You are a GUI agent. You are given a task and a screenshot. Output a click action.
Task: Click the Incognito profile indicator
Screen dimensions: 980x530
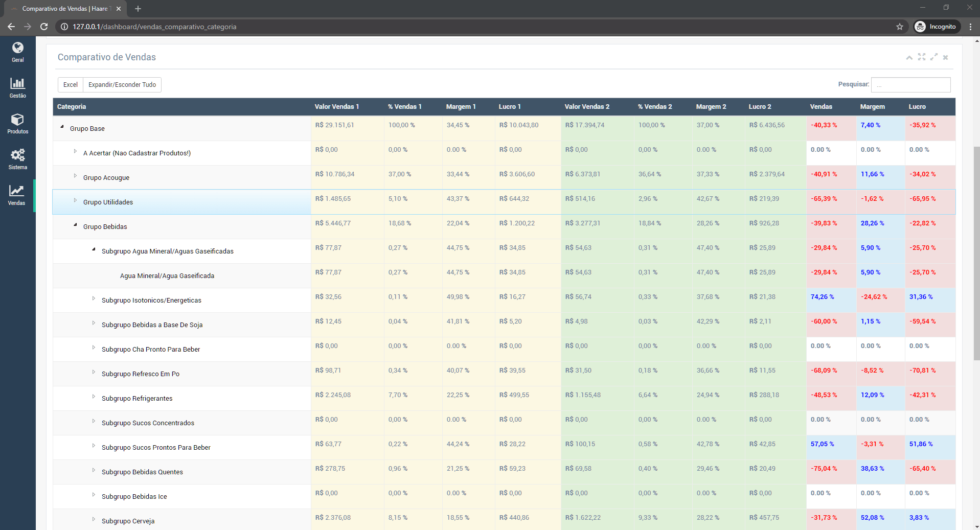click(x=937, y=27)
